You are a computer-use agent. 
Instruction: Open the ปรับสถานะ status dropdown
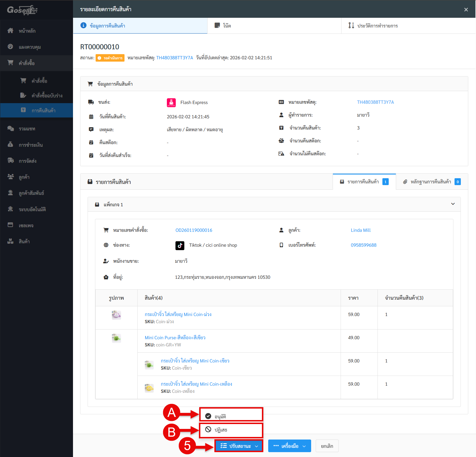(239, 446)
